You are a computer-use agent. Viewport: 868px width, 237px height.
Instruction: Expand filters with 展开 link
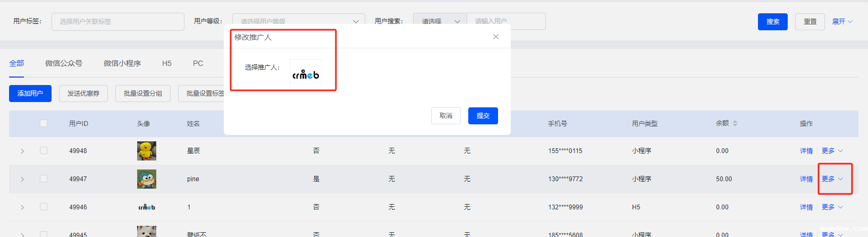click(842, 22)
